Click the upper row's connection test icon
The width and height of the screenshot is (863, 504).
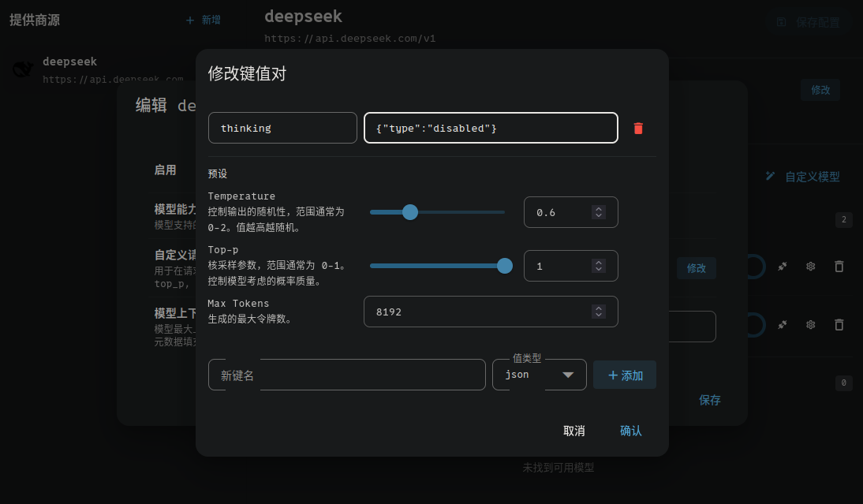click(782, 267)
